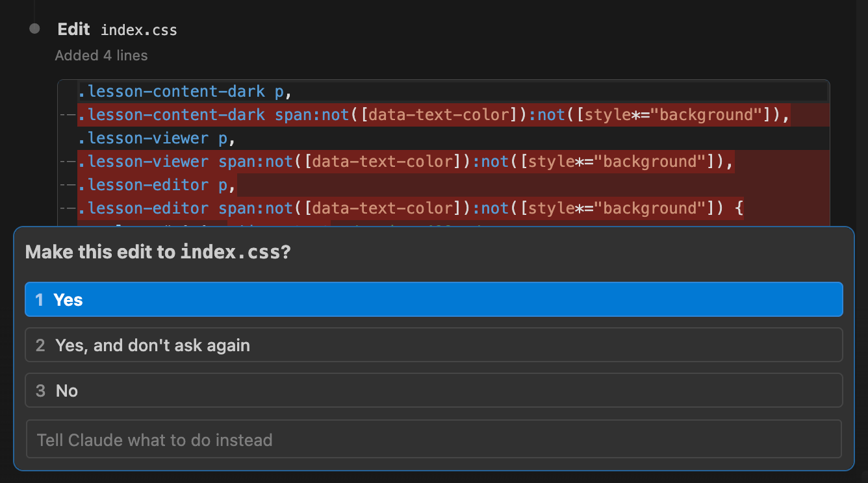Select the ".lesson-content-dark p," code line
This screenshot has height=483, width=868.
[181, 92]
